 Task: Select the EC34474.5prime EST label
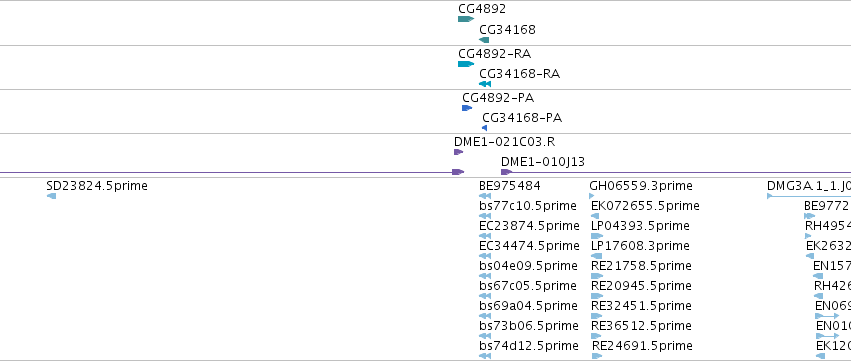tap(529, 246)
